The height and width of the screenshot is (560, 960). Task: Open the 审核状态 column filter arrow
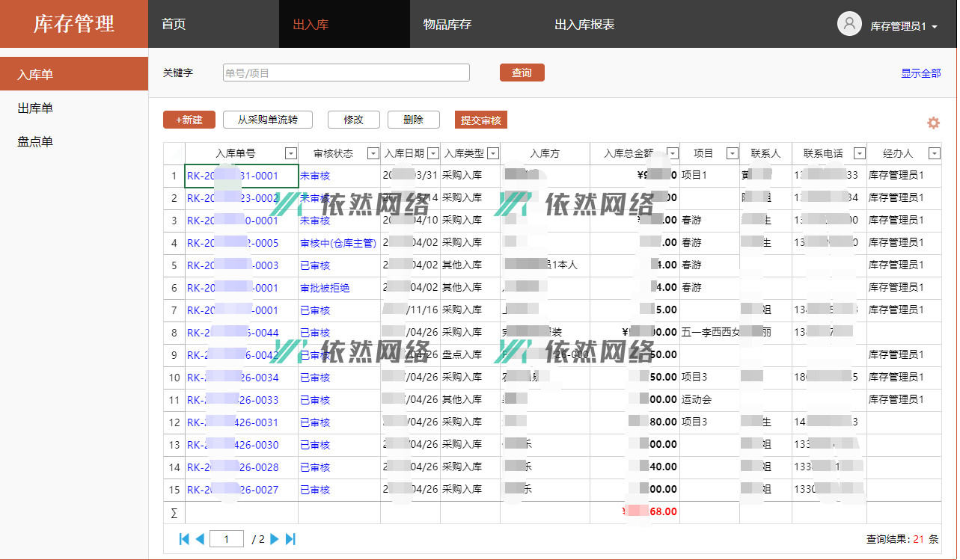pyautogui.click(x=373, y=153)
